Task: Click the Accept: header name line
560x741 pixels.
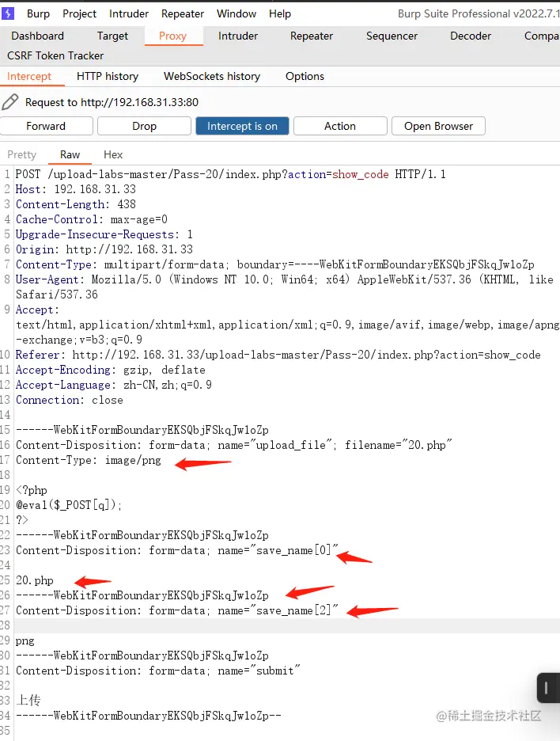Action: click(x=37, y=310)
